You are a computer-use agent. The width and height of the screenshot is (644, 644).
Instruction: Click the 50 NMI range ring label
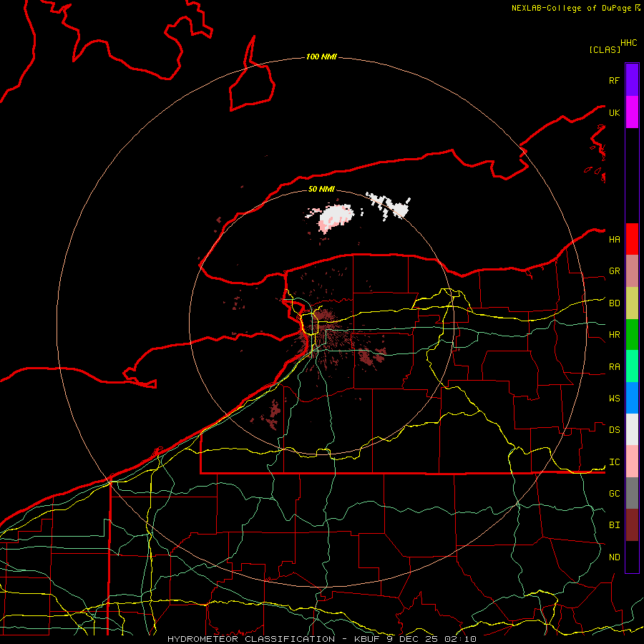(321, 189)
